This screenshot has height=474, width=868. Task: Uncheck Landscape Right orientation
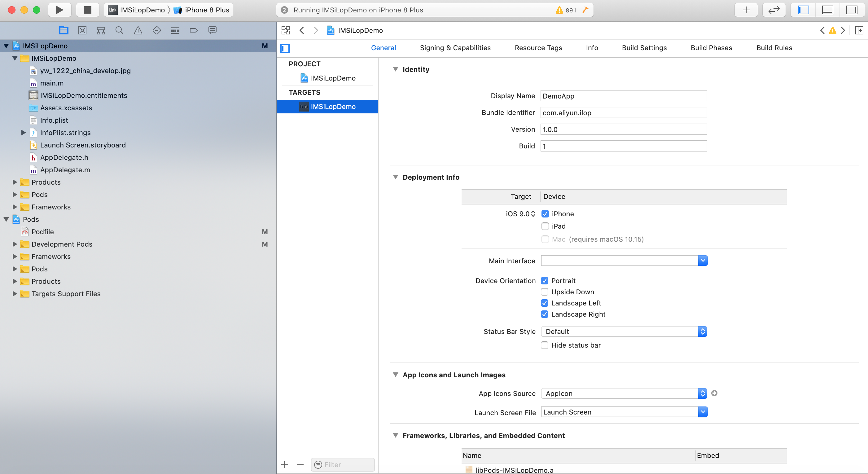click(x=545, y=314)
